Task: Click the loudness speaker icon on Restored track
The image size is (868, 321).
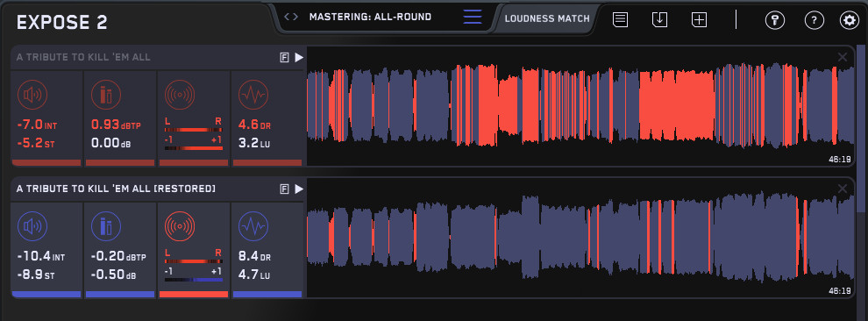Action: pyautogui.click(x=32, y=226)
